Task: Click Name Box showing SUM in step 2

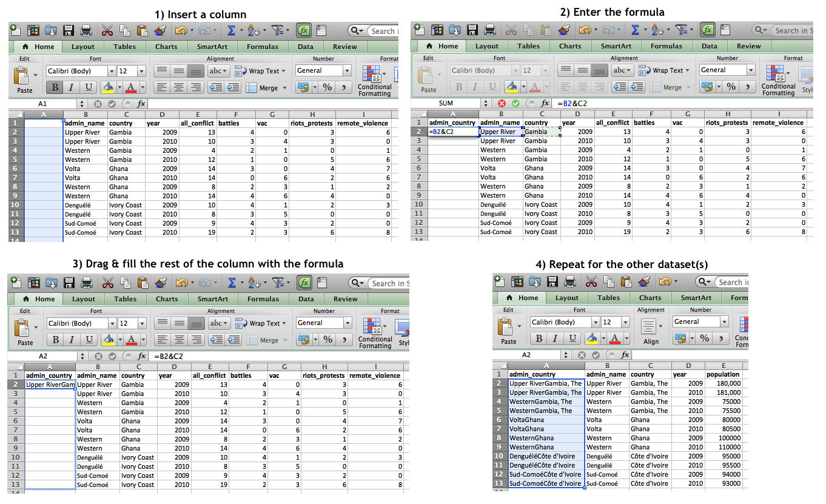Action: [x=446, y=103]
